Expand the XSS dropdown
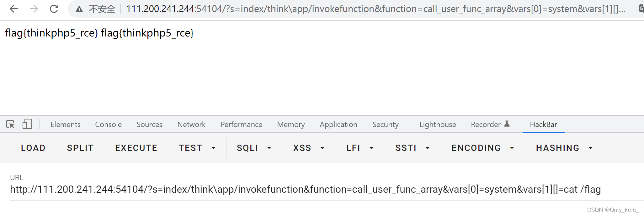The height and width of the screenshot is (216, 644). click(309, 148)
